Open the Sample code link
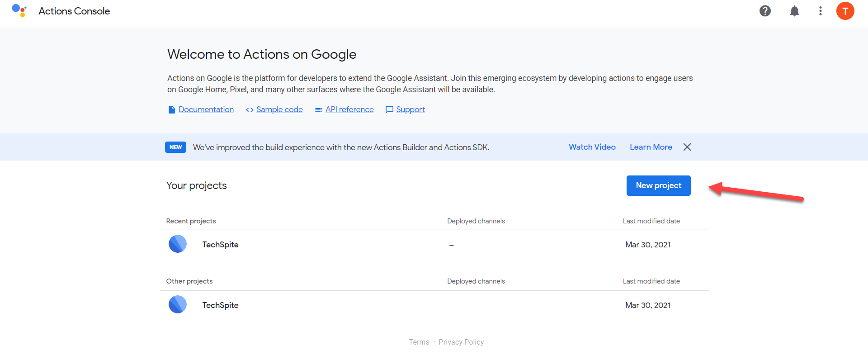 coord(279,109)
